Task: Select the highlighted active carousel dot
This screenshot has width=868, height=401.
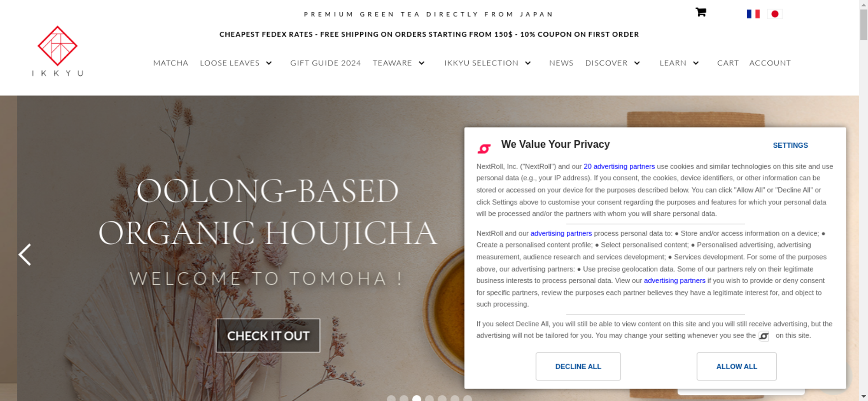Action: 417,398
